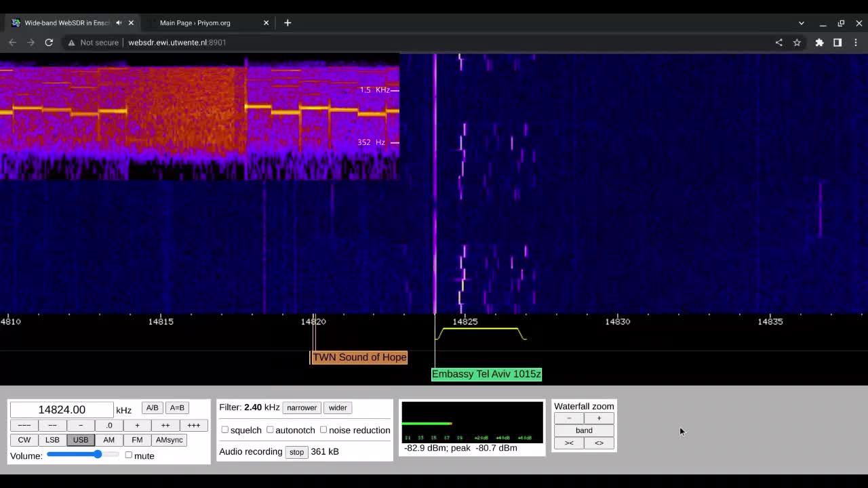This screenshot has height=488, width=868.
Task: Round the frequency with the .0 button
Action: tap(108, 425)
